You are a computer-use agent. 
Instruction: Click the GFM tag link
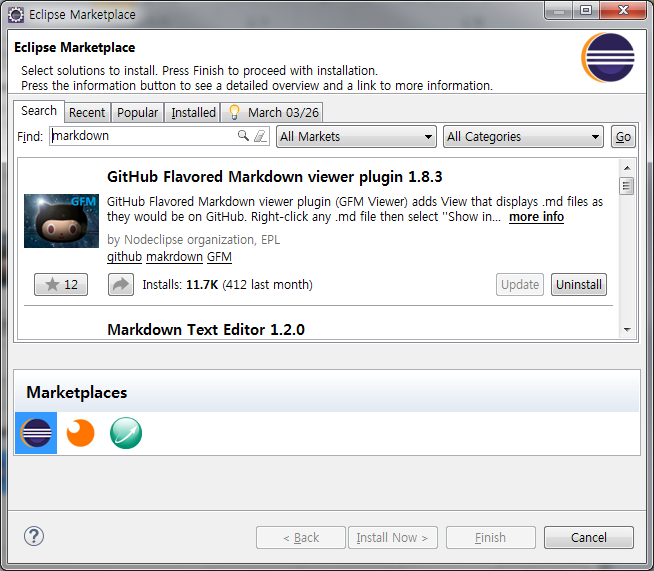coord(219,257)
